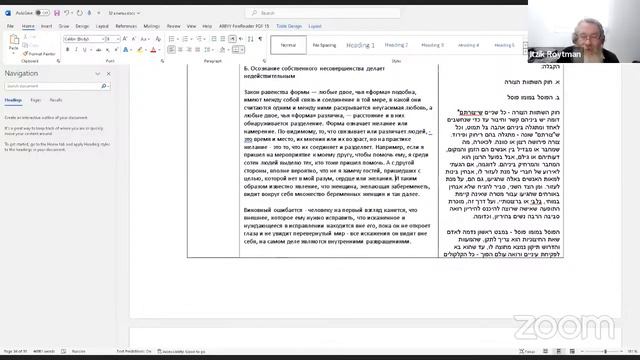Click the Text Effects letter A icon

coord(126,50)
